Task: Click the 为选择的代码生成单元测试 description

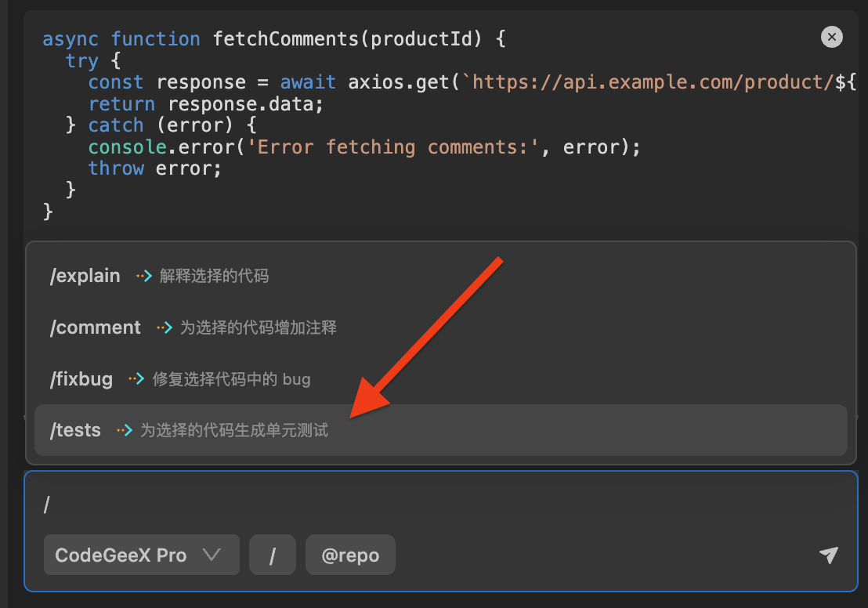Action: [234, 430]
